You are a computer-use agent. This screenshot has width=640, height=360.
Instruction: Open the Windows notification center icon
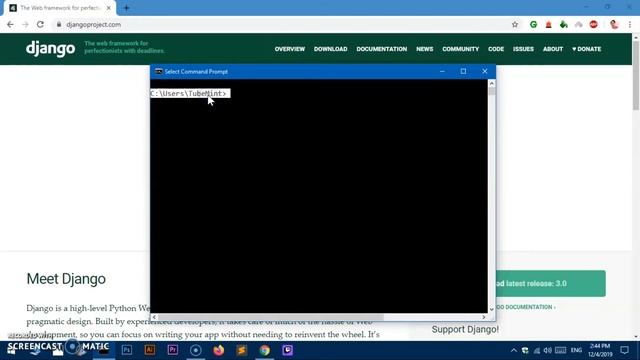pos(624,350)
